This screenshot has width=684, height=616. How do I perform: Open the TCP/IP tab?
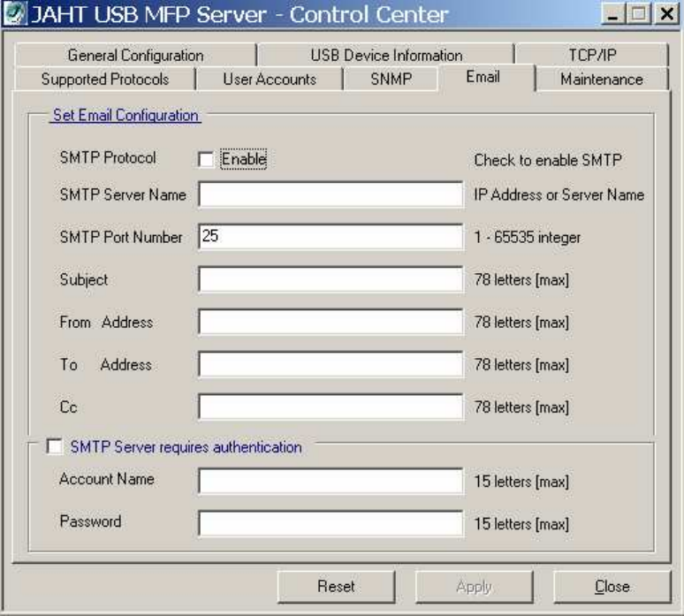click(592, 56)
